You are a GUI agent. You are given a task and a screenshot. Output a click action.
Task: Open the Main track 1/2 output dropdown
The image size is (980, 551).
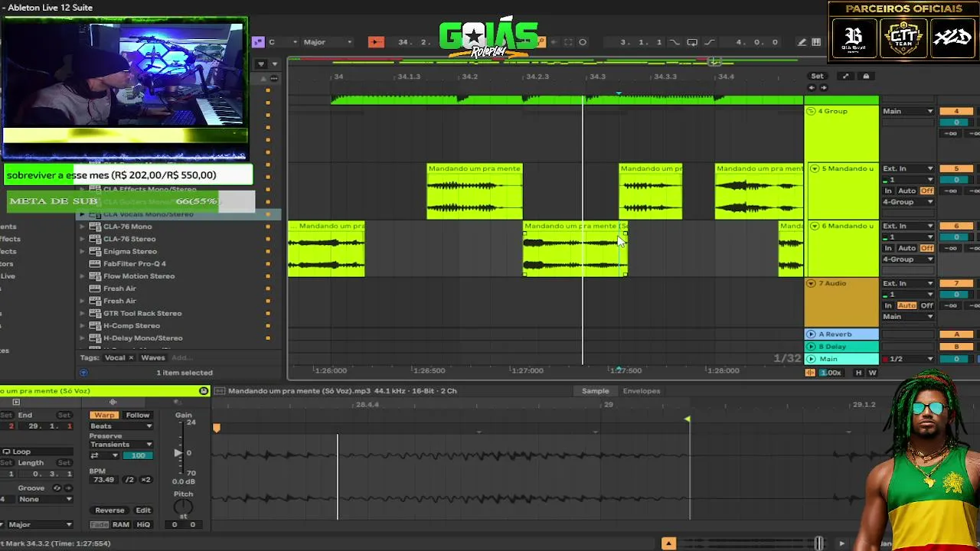tap(908, 359)
